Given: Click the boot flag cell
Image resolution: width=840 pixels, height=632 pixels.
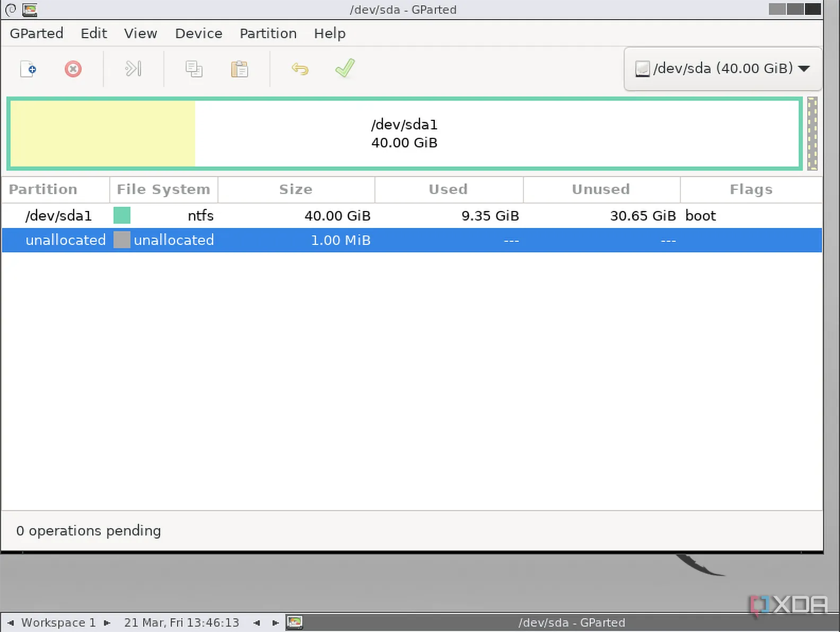Looking at the screenshot, I should 701,216.
